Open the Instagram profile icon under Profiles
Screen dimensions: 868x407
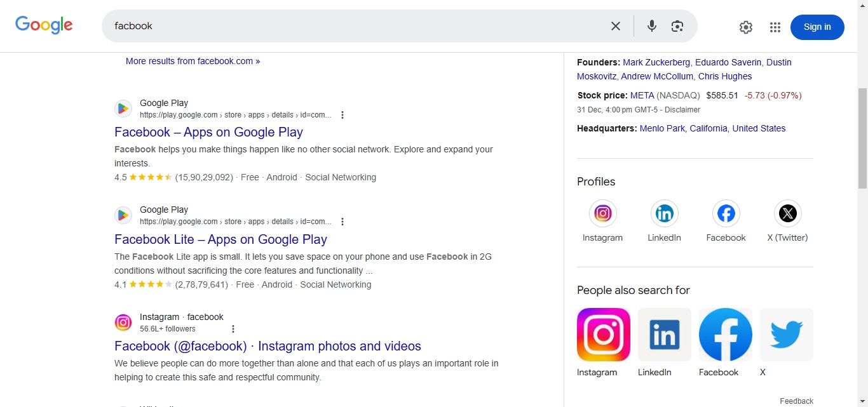(603, 214)
